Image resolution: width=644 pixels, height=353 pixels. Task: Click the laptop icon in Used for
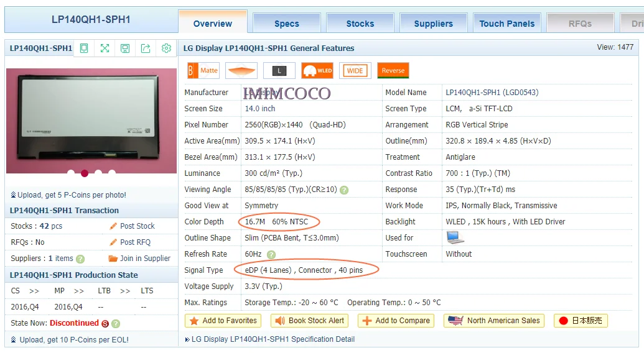(x=455, y=237)
